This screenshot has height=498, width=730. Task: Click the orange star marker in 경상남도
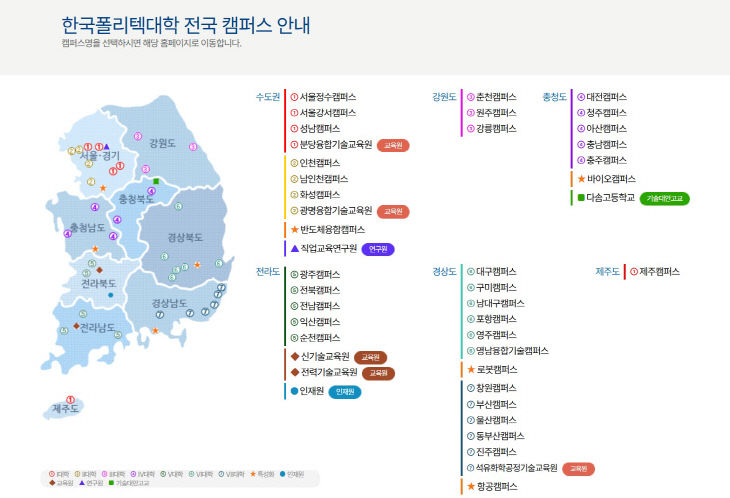tap(155, 330)
